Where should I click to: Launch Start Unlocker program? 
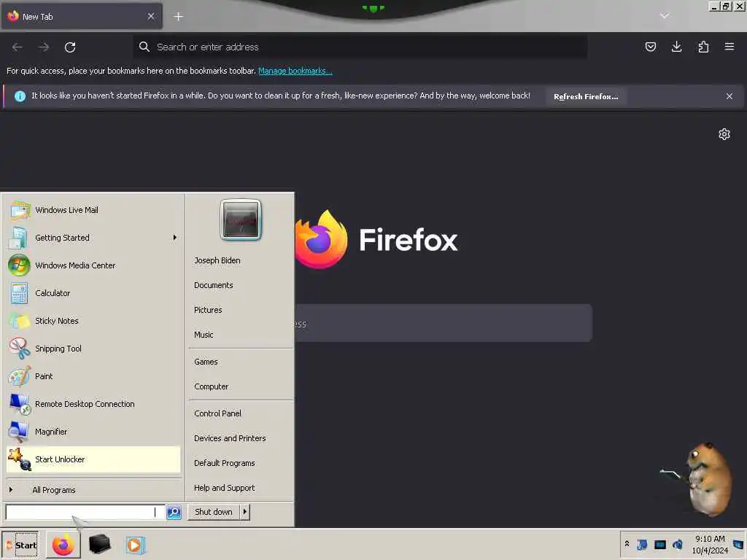point(93,459)
